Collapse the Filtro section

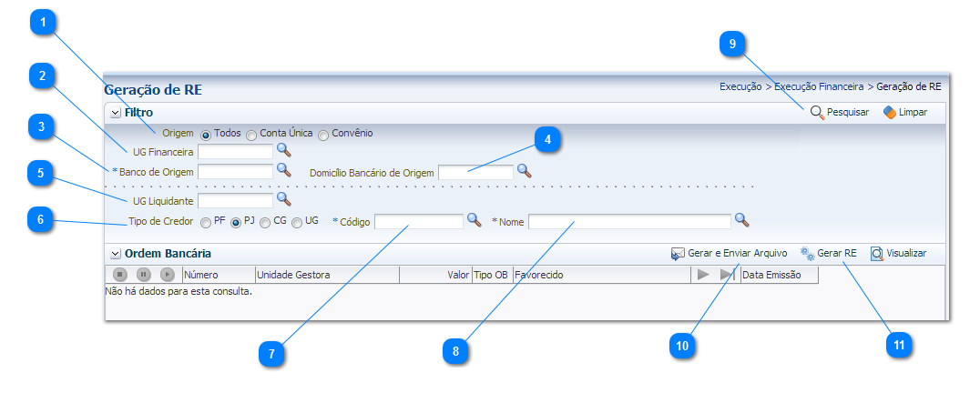(115, 113)
